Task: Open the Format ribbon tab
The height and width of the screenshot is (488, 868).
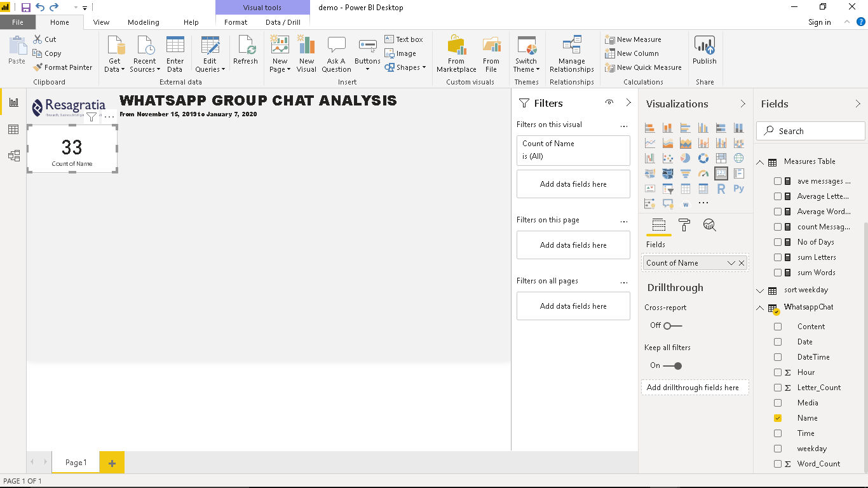Action: point(236,22)
